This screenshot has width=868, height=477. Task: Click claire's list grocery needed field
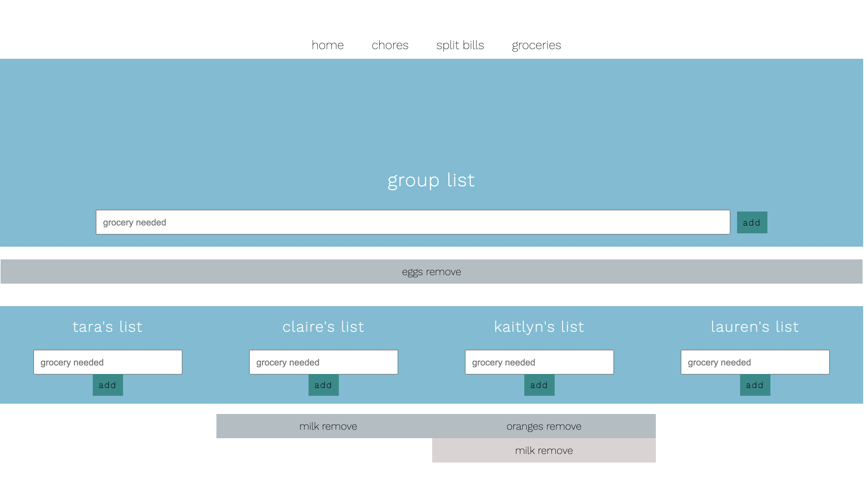(x=323, y=362)
